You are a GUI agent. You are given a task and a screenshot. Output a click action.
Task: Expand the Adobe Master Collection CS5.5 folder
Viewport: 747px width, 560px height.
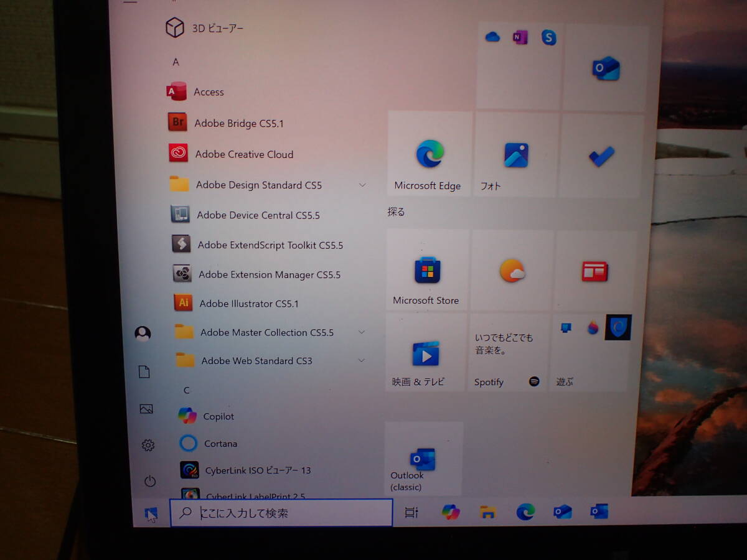coord(270,332)
